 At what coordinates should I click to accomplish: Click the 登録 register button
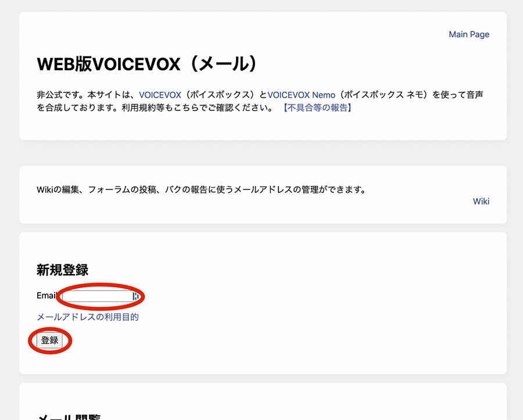(x=49, y=340)
